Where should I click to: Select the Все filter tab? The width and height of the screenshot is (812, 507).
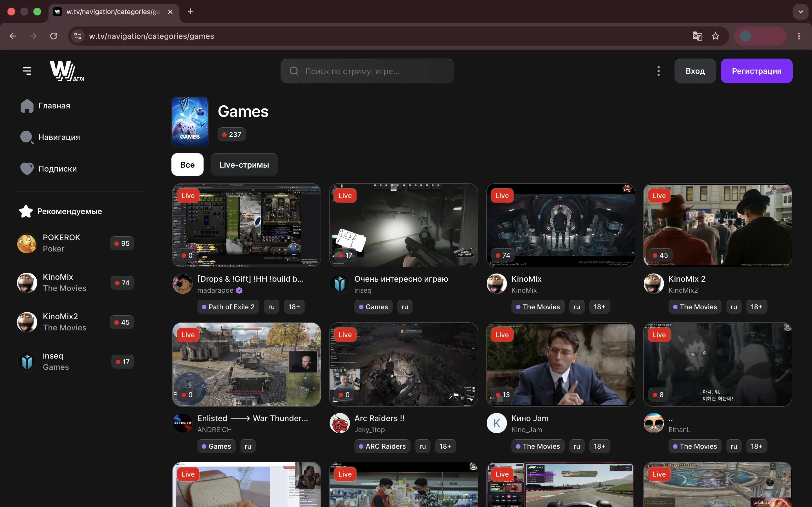(187, 165)
